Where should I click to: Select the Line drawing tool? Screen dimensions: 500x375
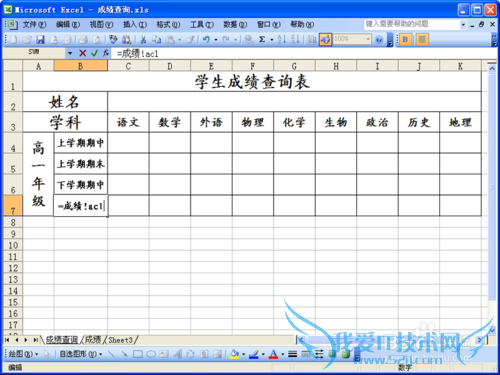pyautogui.click(x=111, y=354)
